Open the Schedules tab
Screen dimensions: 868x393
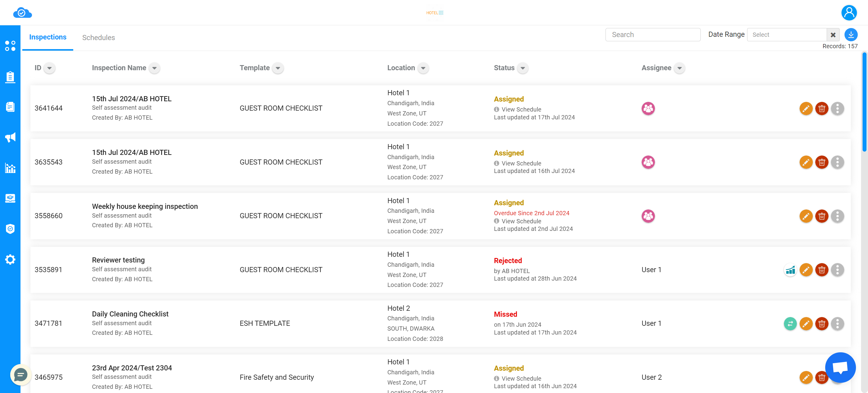pyautogui.click(x=99, y=38)
